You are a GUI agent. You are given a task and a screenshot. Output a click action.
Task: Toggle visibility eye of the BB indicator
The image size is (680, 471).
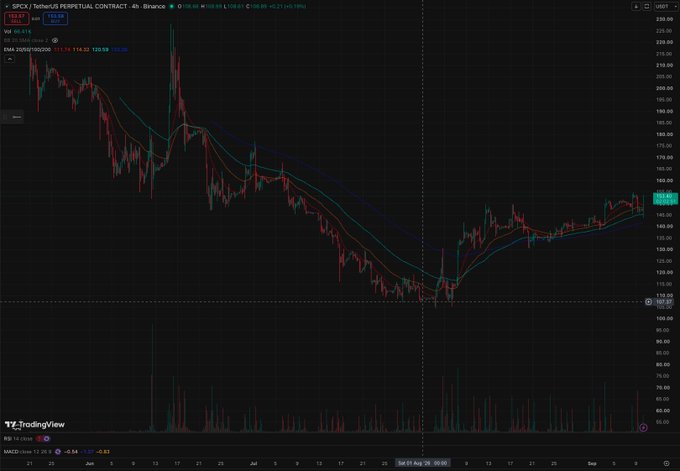[x=55, y=40]
